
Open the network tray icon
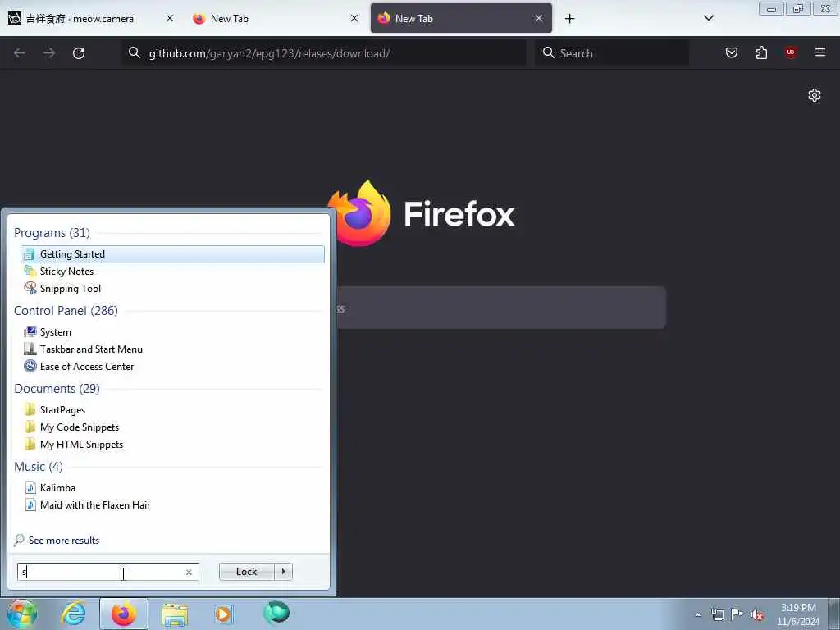coord(717,614)
